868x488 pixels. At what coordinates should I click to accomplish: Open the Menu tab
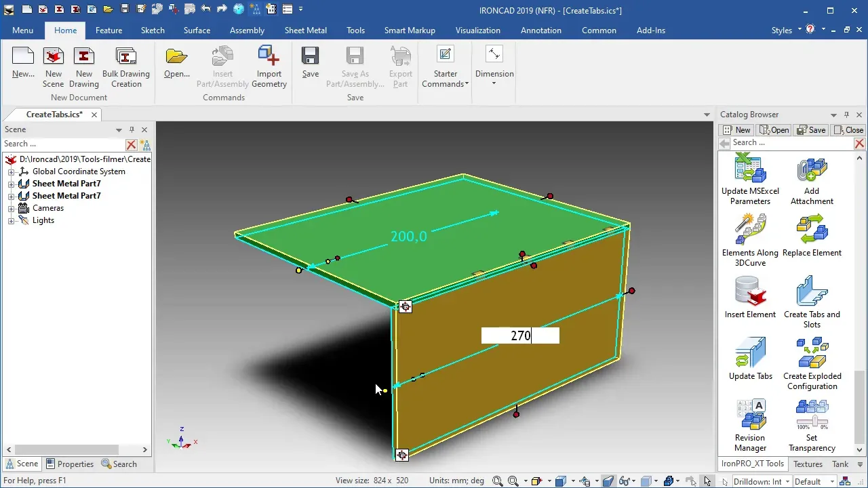tap(22, 30)
